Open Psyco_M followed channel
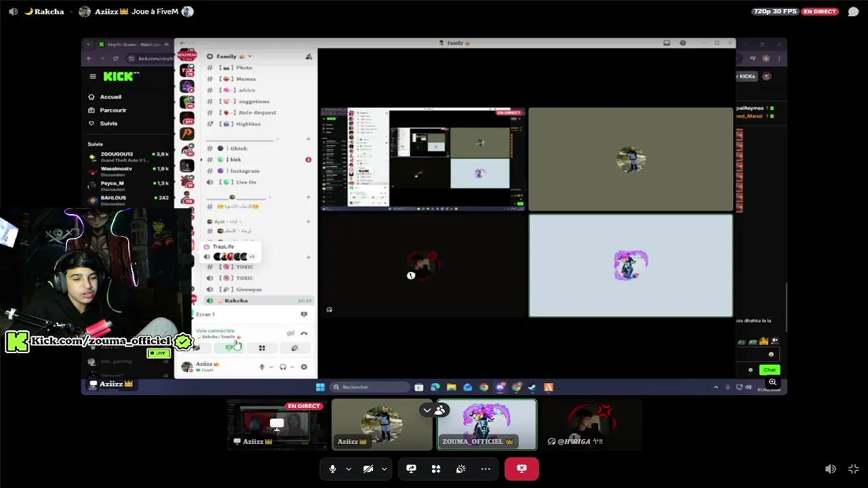This screenshot has height=488, width=868. tap(129, 185)
